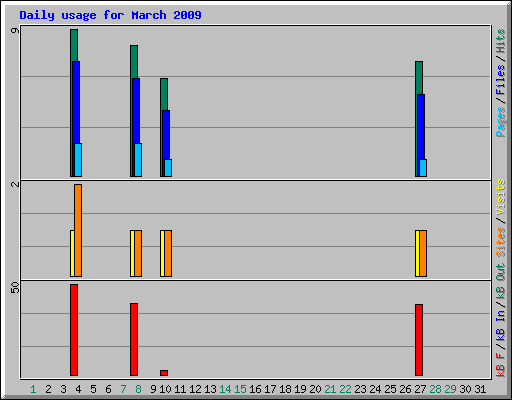Screen dimensions: 512x400
Task: Click the 'kB F' legend label
Action: click(500, 364)
